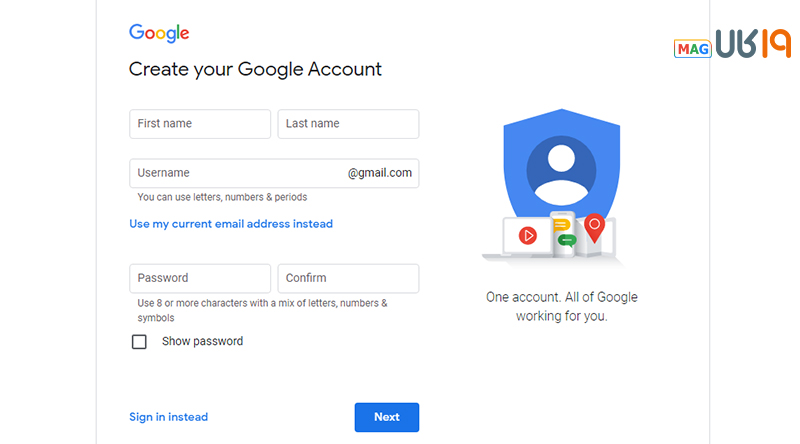Screen dimensions: 800x444
Task: Click the 'One account. All of Google' tagline
Action: pyautogui.click(x=561, y=297)
